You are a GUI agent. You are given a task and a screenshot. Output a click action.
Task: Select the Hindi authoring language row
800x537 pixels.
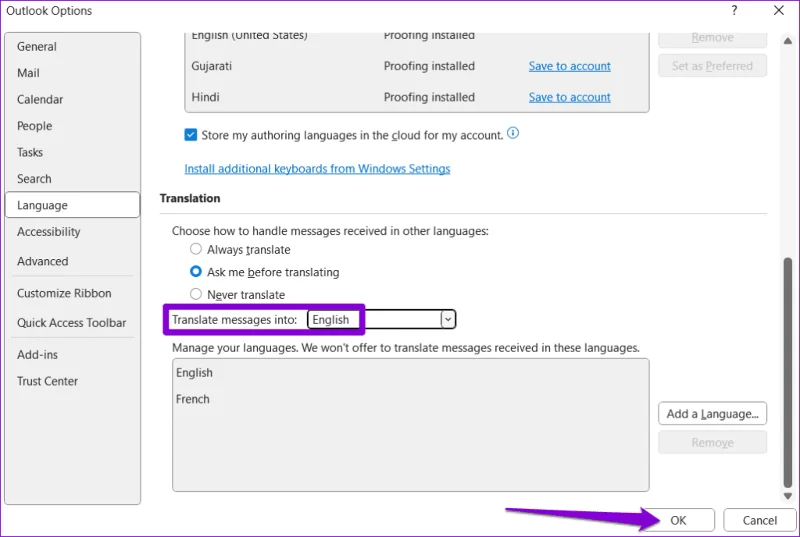coord(416,97)
